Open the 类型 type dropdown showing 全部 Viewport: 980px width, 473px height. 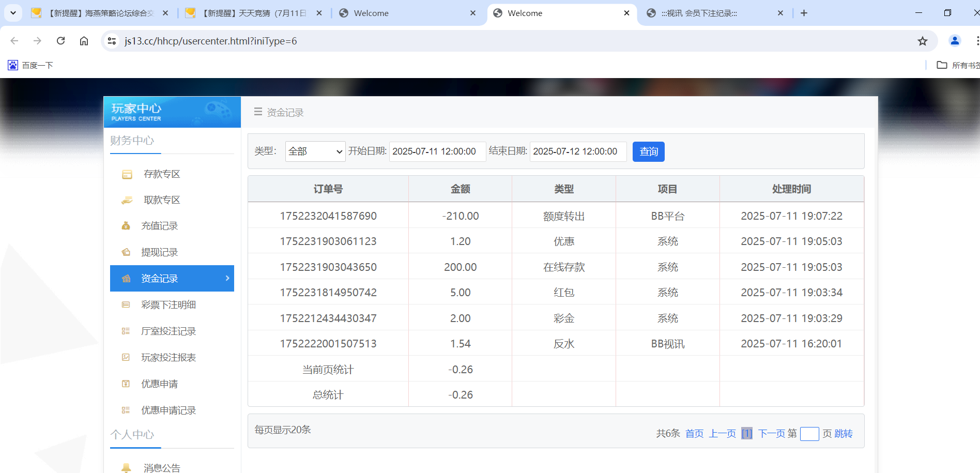(x=314, y=151)
